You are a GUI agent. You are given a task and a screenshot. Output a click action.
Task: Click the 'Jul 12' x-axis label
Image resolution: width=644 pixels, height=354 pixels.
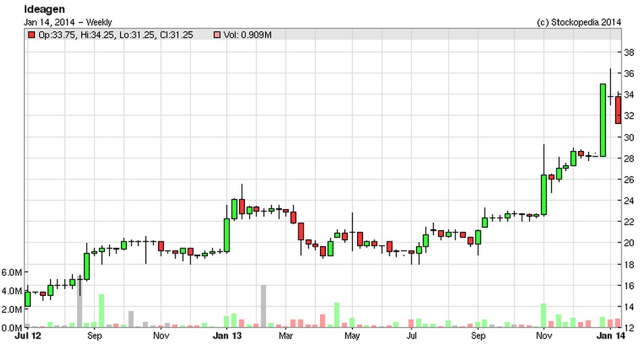[x=28, y=336]
